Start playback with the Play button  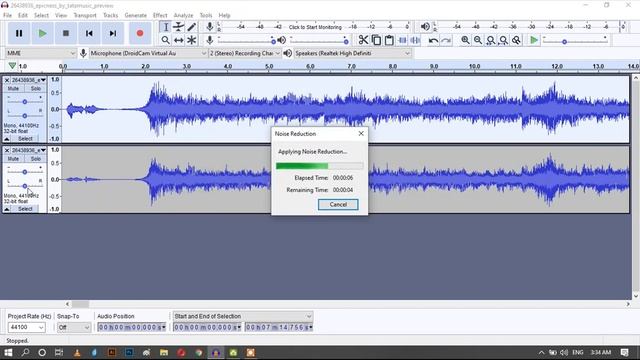click(42, 33)
